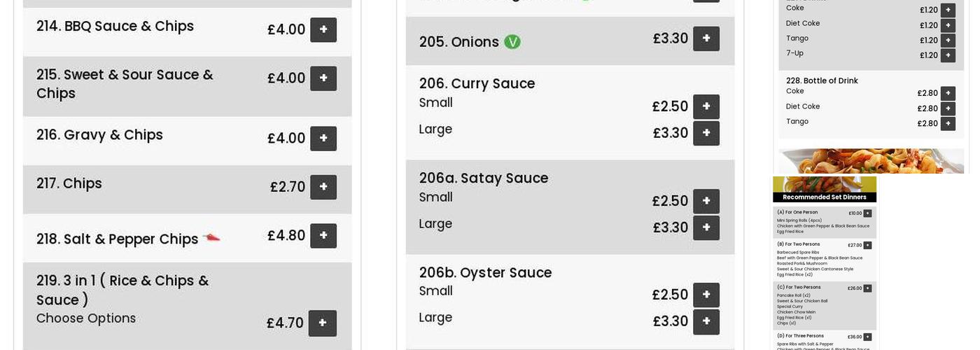This screenshot has height=350, width=980.
Task: Add Set Dinner (A) For One Person
Action: click(867, 213)
